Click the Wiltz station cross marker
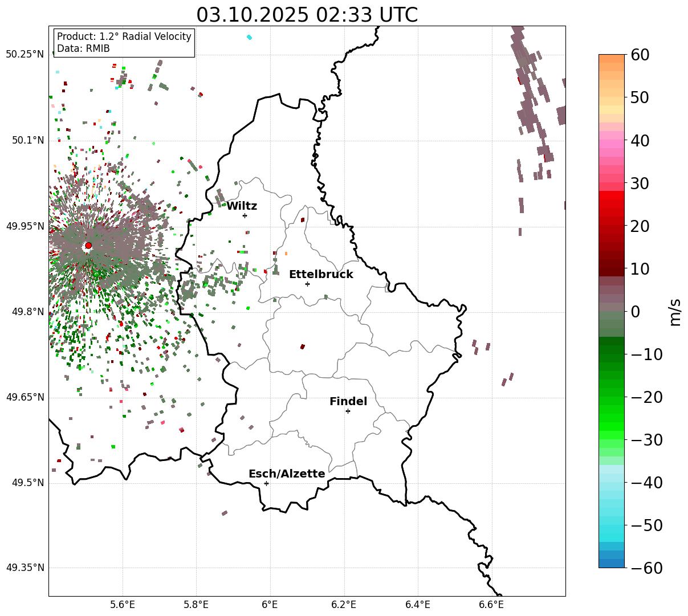 245,215
